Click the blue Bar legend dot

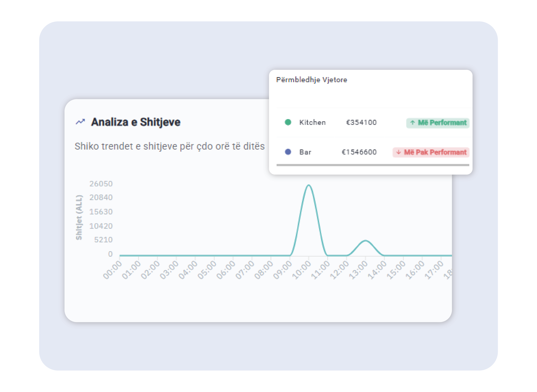pyautogui.click(x=288, y=152)
